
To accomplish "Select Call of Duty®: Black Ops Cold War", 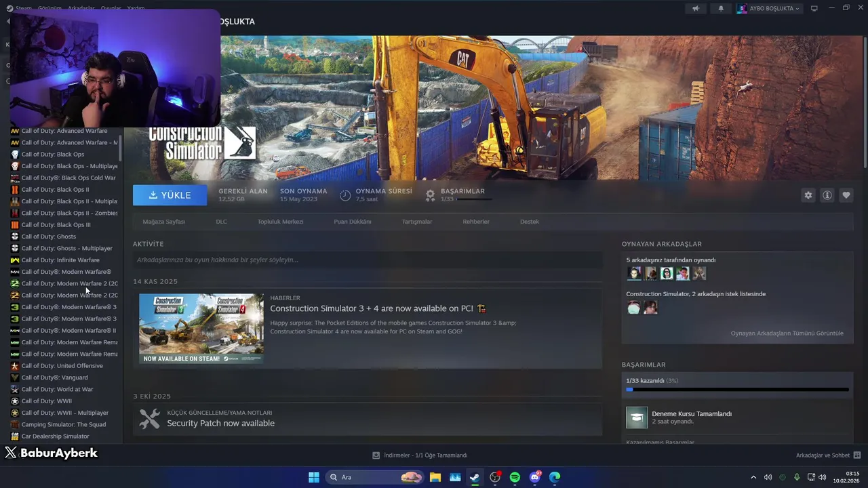I will (x=68, y=178).
